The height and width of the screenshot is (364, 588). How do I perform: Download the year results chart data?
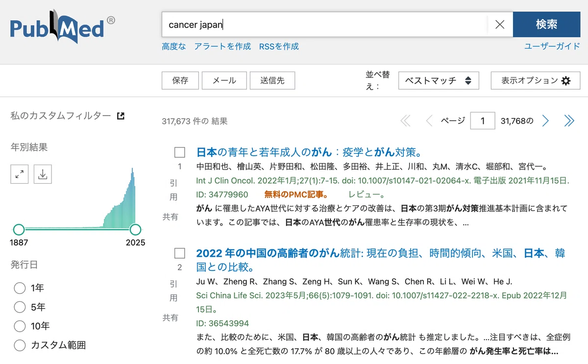(x=43, y=174)
